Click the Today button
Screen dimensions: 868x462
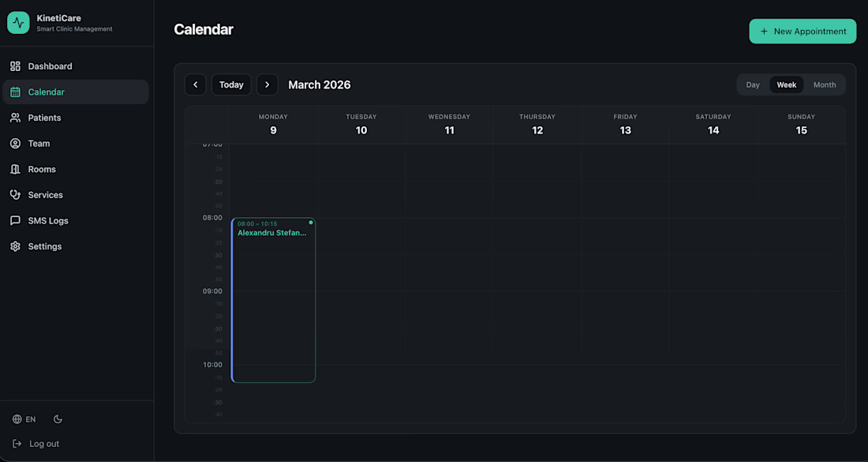[x=231, y=85]
